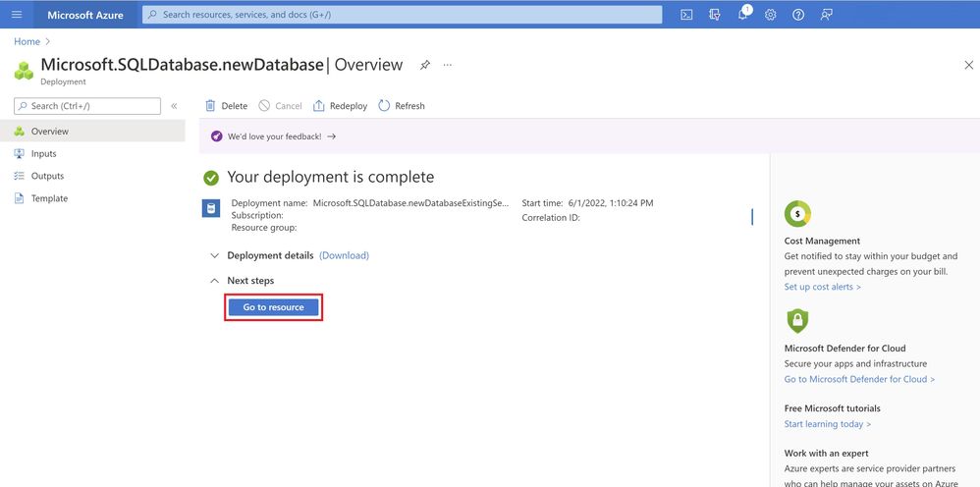This screenshot has height=487, width=980.
Task: Collapse the left menu with double chevron
Action: (175, 106)
